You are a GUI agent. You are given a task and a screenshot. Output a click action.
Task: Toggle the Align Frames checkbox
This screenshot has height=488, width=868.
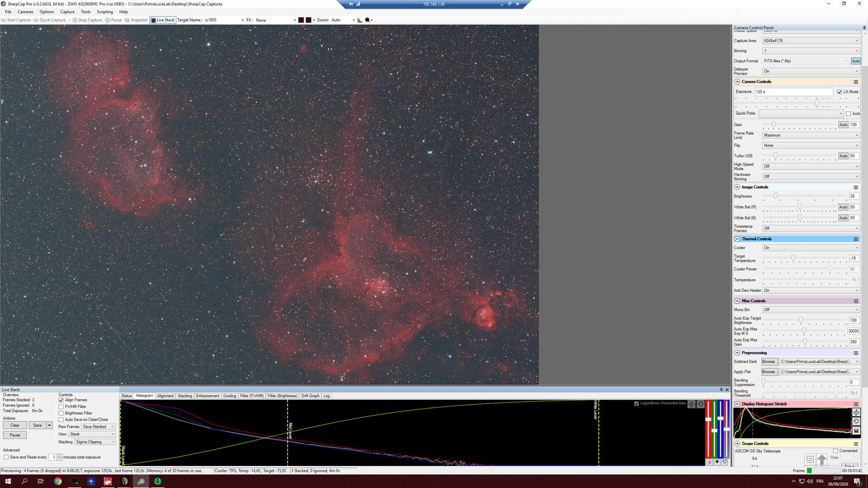point(61,400)
